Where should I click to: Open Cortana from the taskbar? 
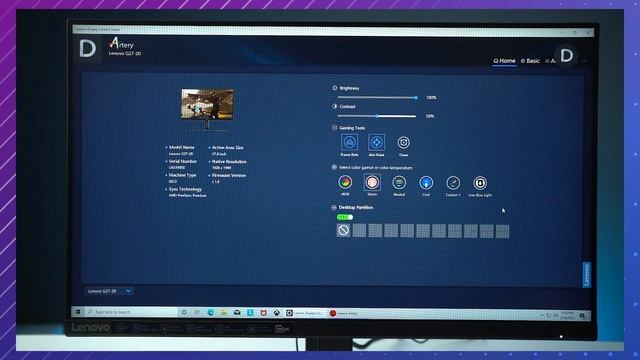click(x=184, y=312)
